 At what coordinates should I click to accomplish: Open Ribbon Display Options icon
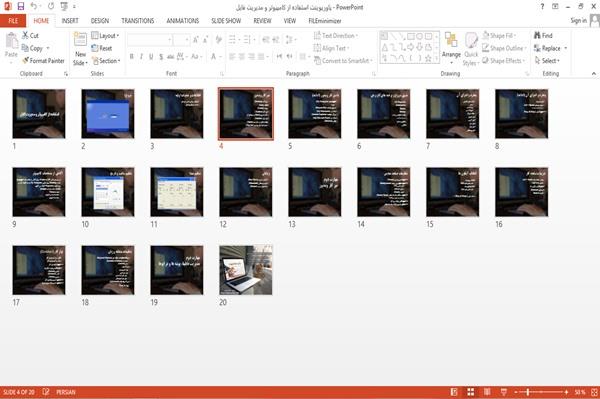point(555,7)
